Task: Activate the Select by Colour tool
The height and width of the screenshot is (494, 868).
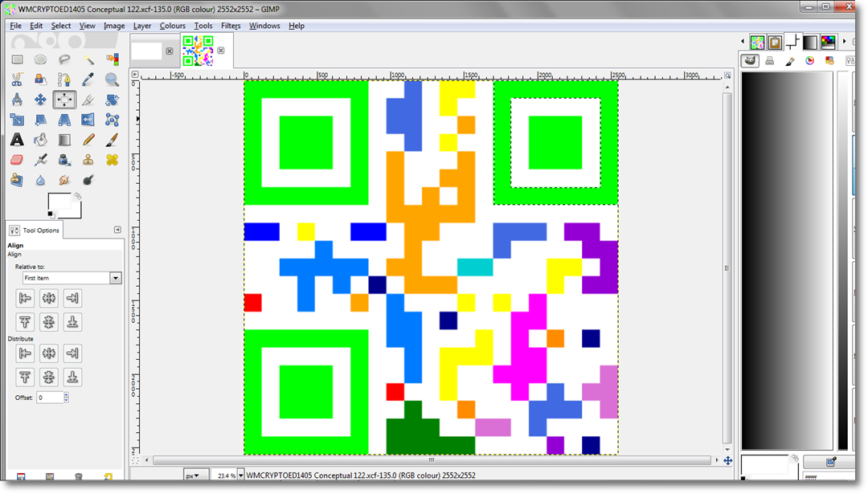Action: pyautogui.click(x=112, y=59)
